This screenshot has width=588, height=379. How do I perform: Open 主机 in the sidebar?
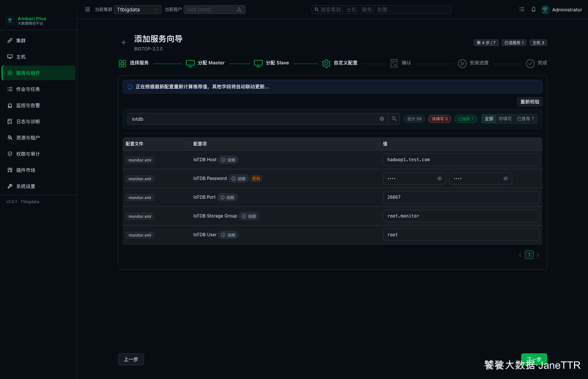click(x=39, y=57)
